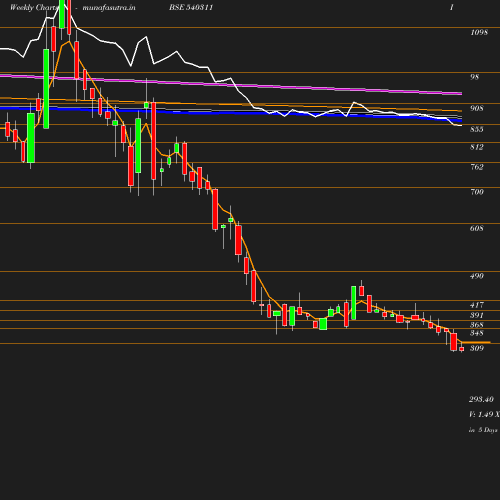Click the 490 price level label
Image resolution: width=500 pixels, height=500 pixels.
click(477, 276)
